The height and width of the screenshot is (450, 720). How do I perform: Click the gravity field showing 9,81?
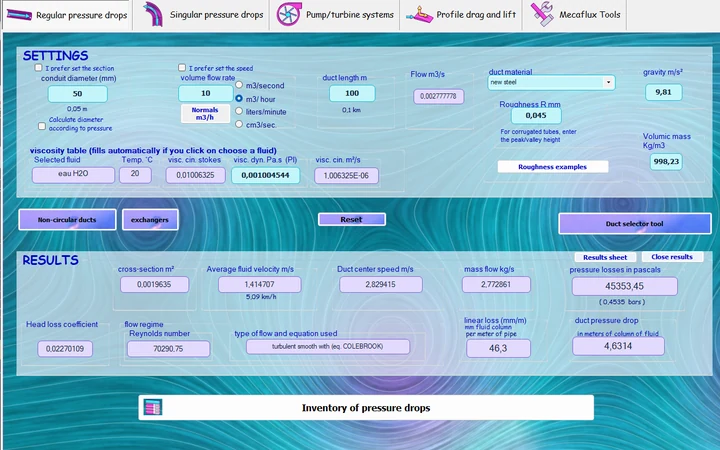click(664, 92)
